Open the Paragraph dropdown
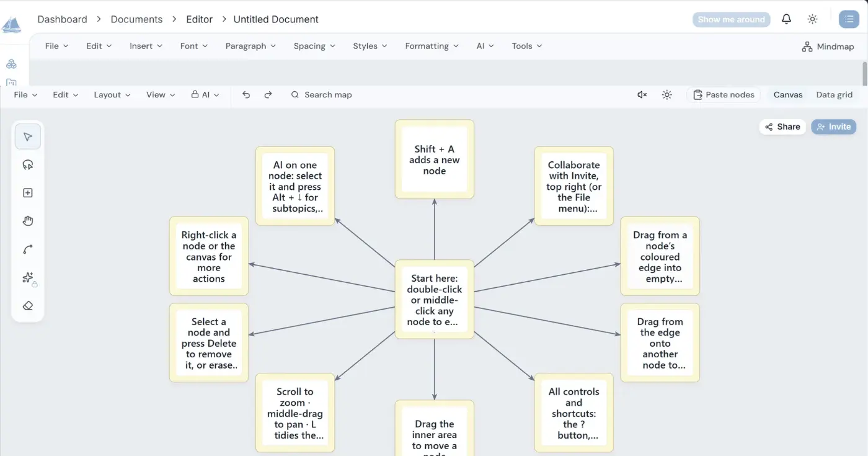868x456 pixels. click(251, 46)
